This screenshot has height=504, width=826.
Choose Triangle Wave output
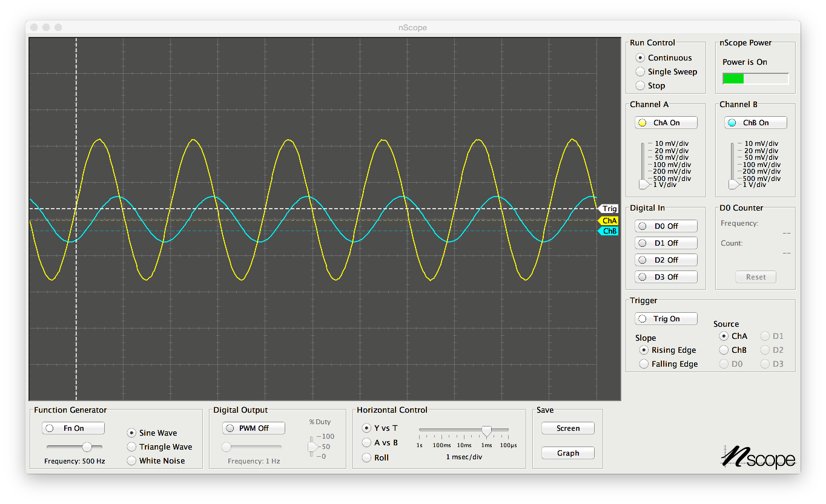pyautogui.click(x=131, y=447)
